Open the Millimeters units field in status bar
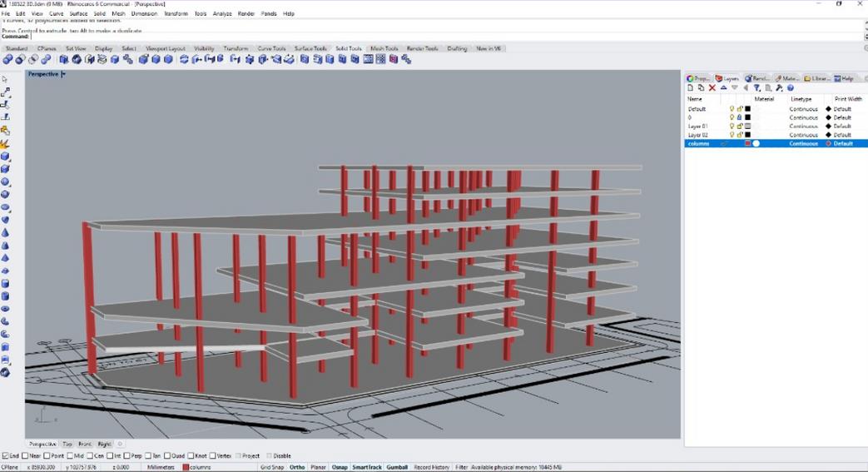The height and width of the screenshot is (472, 868). (161, 468)
